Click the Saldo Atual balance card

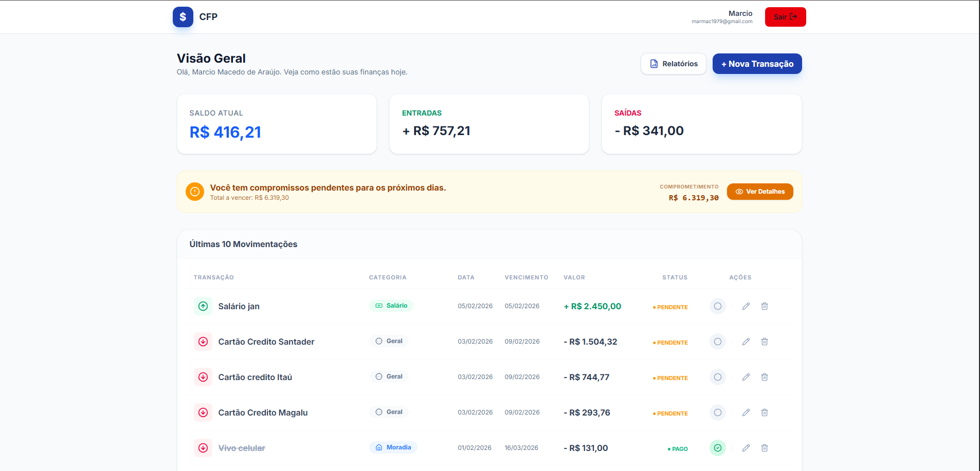pyautogui.click(x=277, y=124)
